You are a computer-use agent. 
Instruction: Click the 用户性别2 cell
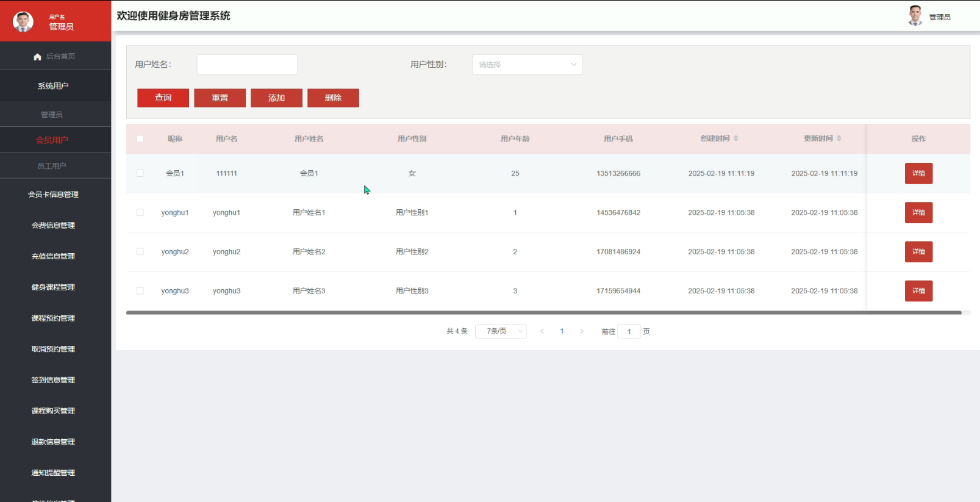coord(412,251)
